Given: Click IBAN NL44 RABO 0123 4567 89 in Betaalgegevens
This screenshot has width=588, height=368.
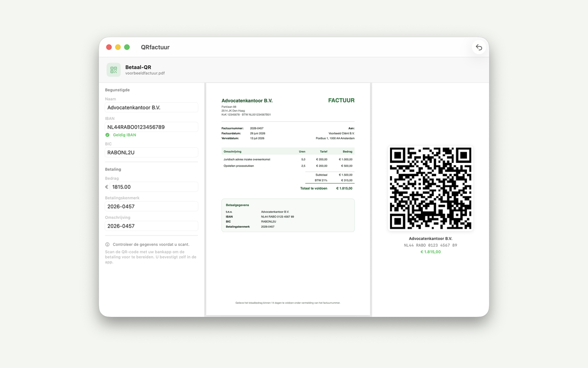Looking at the screenshot, I should [277, 216].
